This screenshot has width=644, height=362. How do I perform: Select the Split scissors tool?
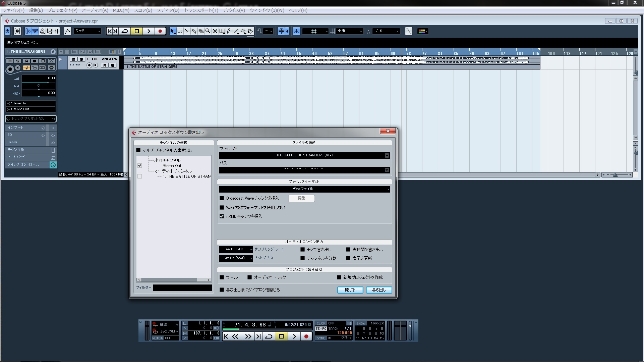coord(187,31)
